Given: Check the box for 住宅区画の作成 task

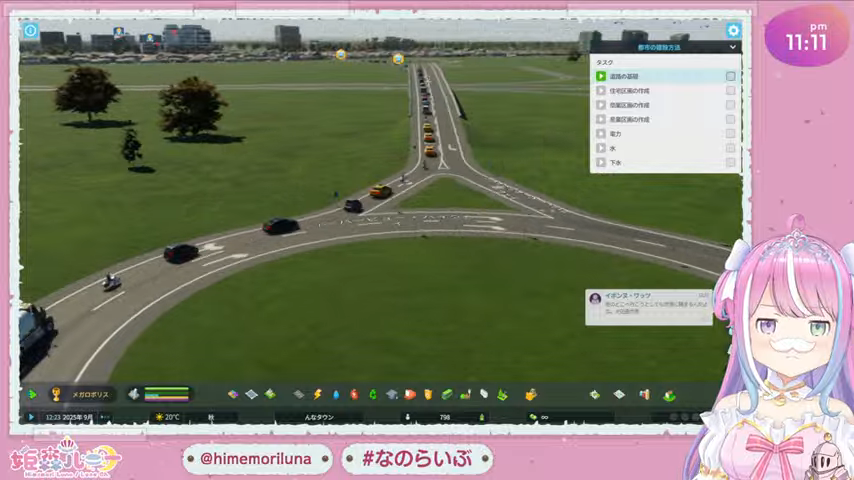Looking at the screenshot, I should click(731, 90).
